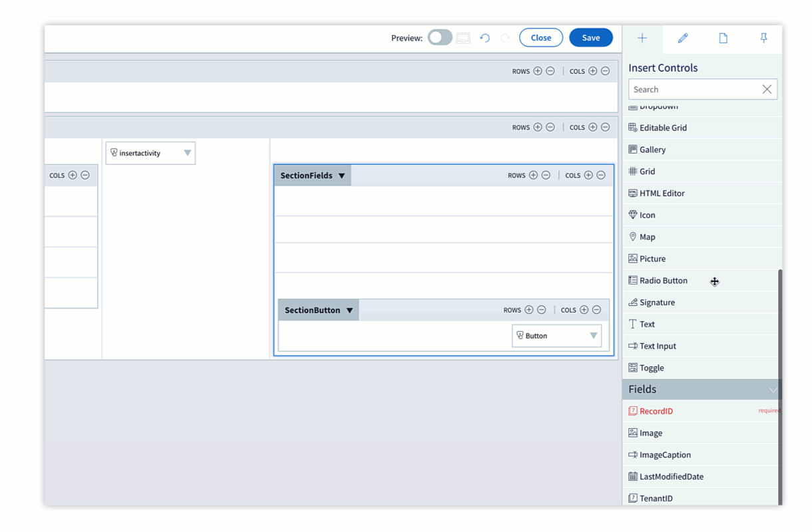This screenshot has width=812, height=532.
Task: Add a column in the left partial section
Action: pos(73,176)
